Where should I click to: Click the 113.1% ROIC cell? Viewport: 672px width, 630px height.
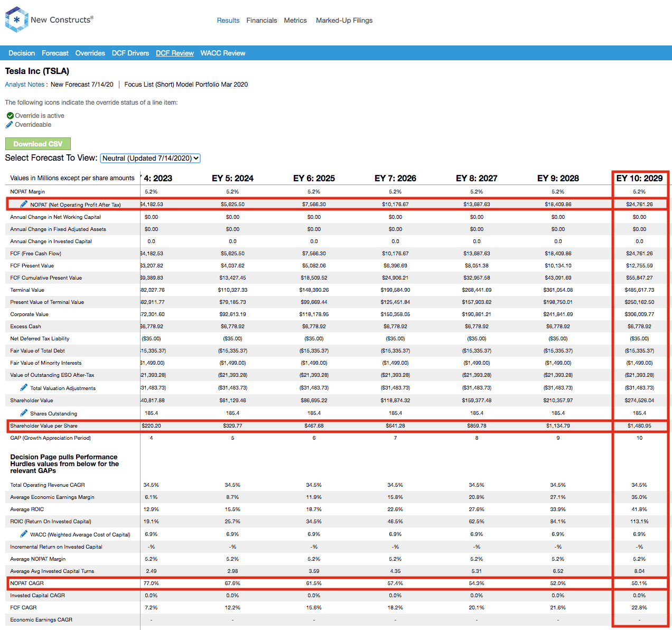click(x=639, y=521)
